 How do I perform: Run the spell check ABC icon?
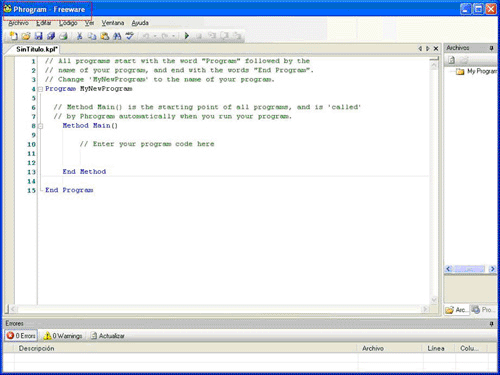130,36
